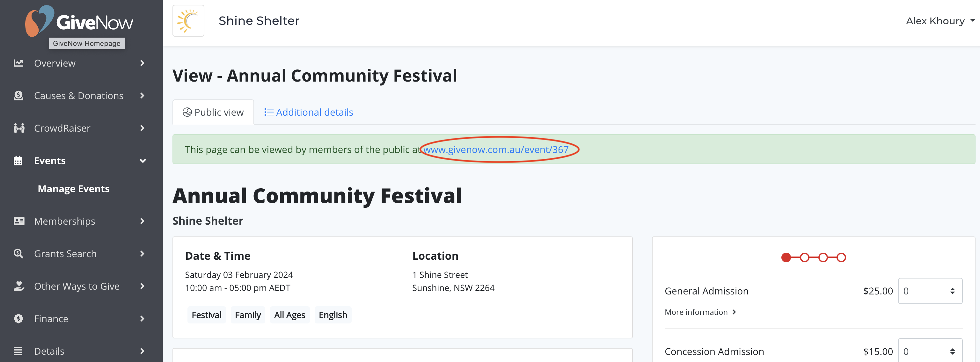
Task: Click the Shine Shelter header title
Action: [x=259, y=20]
